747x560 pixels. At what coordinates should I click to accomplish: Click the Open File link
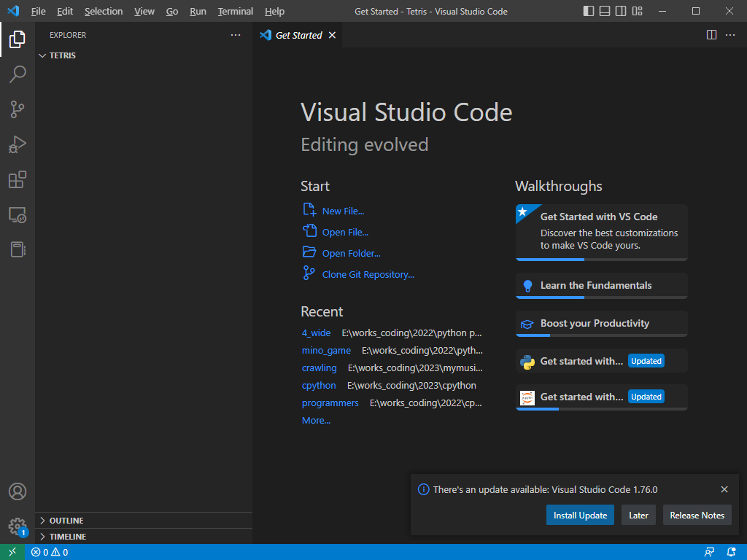tap(345, 233)
